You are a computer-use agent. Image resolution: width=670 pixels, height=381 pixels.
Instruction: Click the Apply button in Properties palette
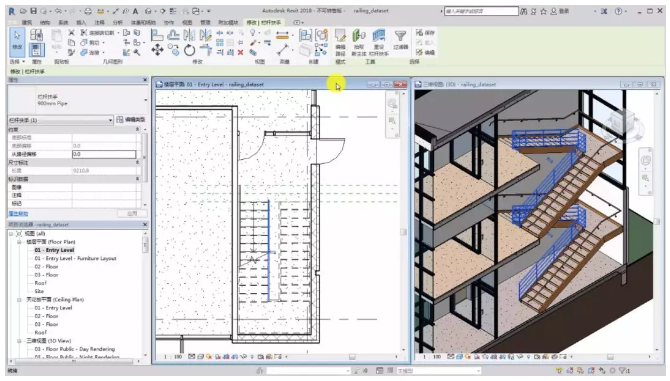(x=132, y=213)
